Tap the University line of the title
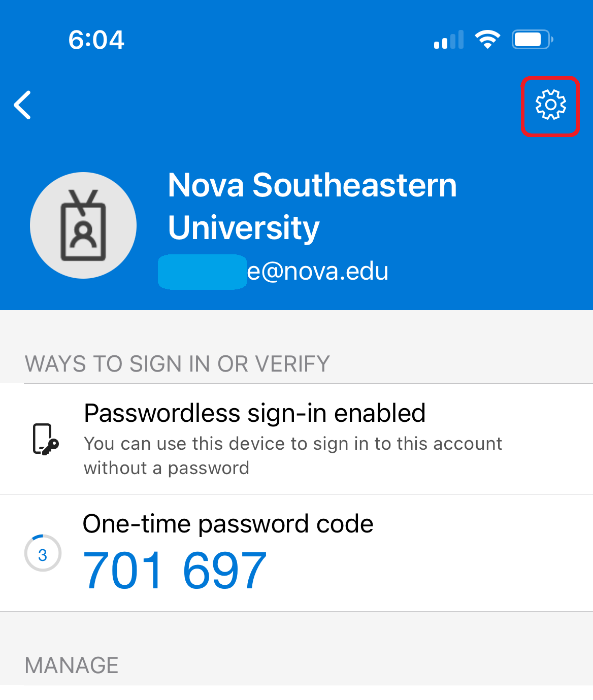 244,227
